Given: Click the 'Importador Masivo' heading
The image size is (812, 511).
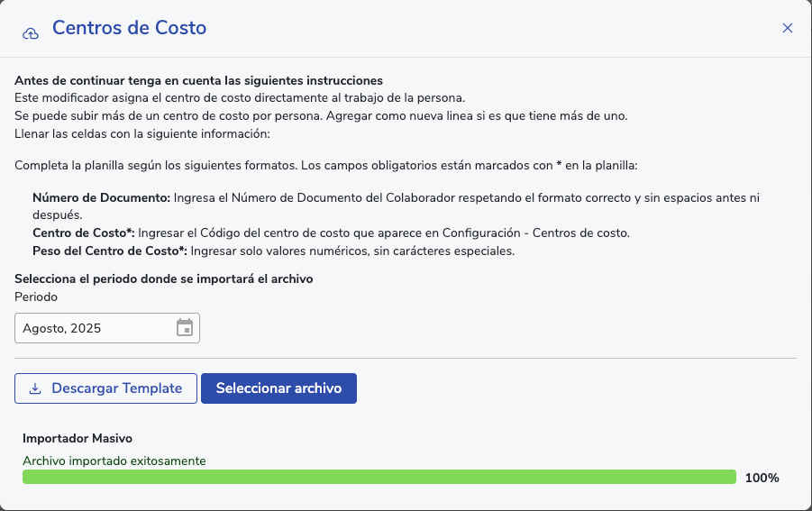Looking at the screenshot, I should (x=78, y=439).
